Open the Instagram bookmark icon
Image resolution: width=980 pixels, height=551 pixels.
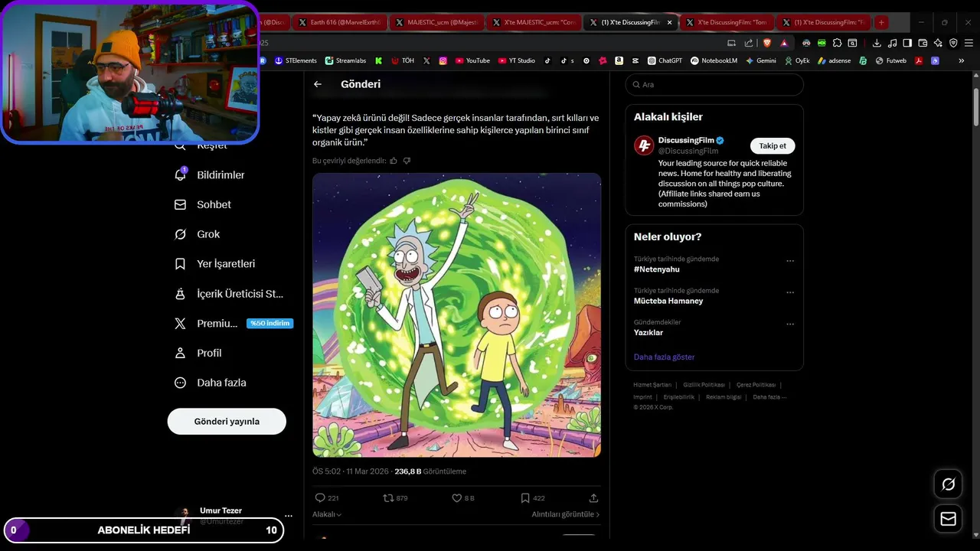click(443, 60)
